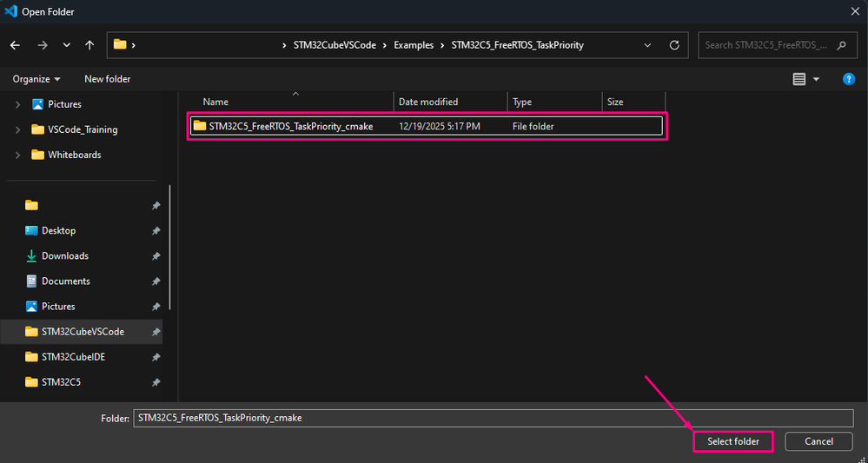Click the navigation pane scrollbar

(x=169, y=248)
